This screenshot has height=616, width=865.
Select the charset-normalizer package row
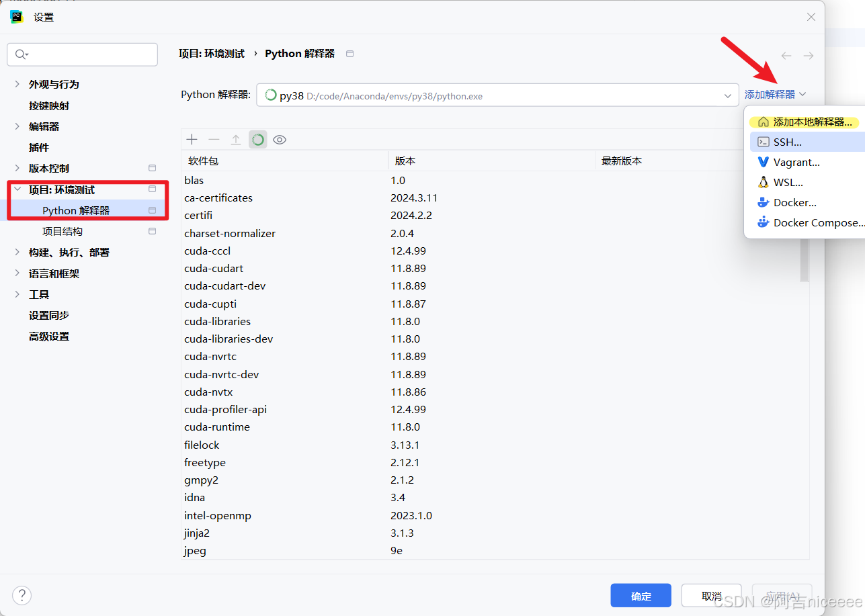pos(490,233)
